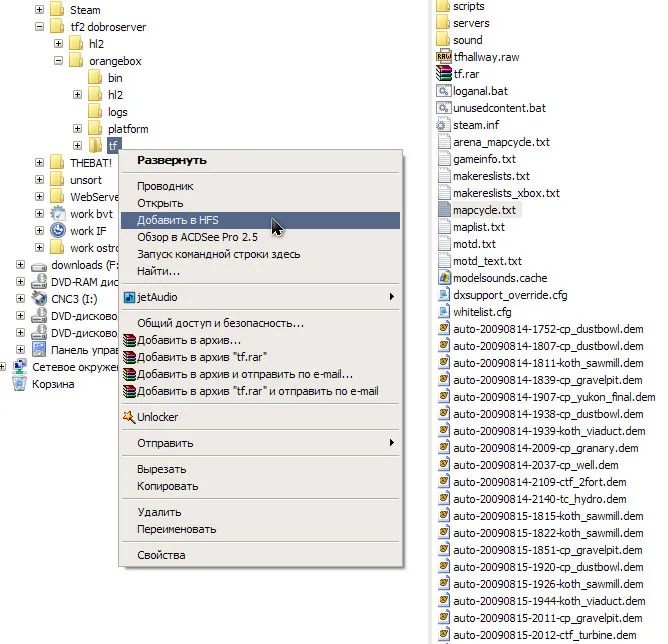Select the logs folder in tree
The height and width of the screenshot is (644, 668).
coord(117,112)
